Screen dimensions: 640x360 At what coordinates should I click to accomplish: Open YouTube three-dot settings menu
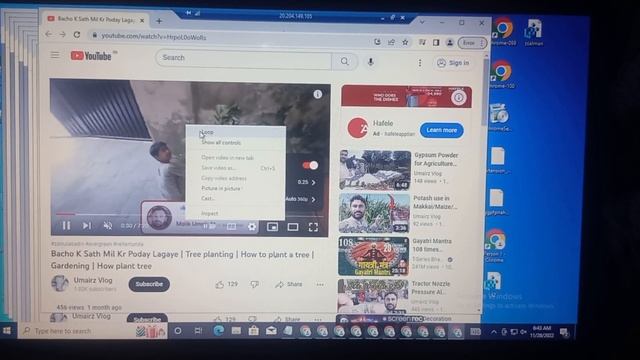(420, 62)
